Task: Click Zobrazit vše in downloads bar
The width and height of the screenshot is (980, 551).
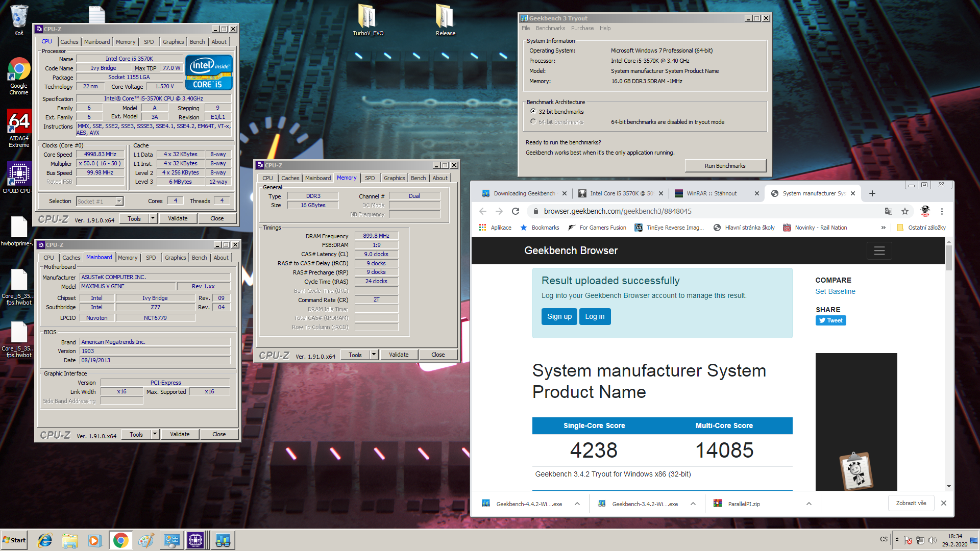Action: (x=911, y=503)
